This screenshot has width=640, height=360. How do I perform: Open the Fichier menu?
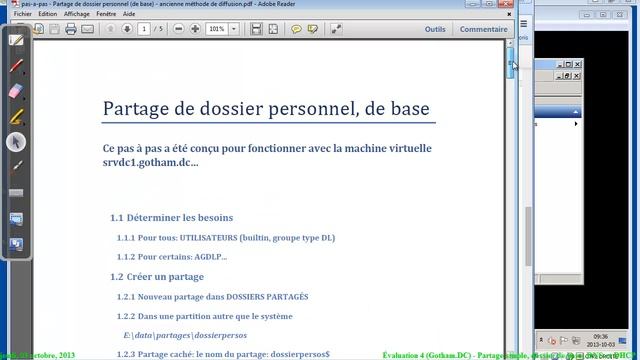(22, 14)
